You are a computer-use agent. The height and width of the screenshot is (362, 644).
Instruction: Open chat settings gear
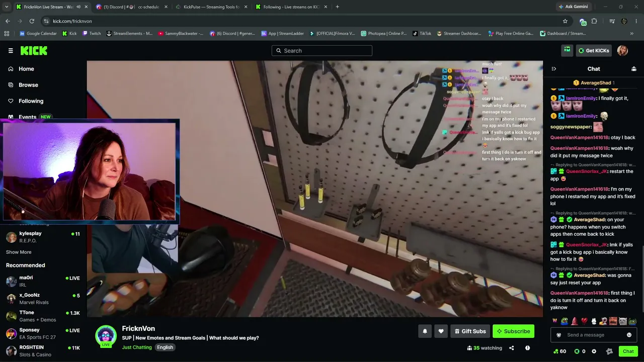[x=594, y=351]
